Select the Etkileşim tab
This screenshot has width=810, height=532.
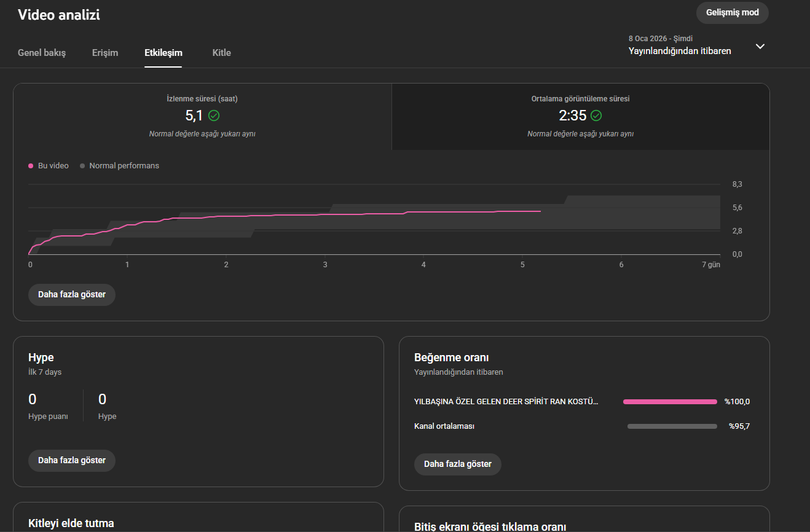click(163, 53)
